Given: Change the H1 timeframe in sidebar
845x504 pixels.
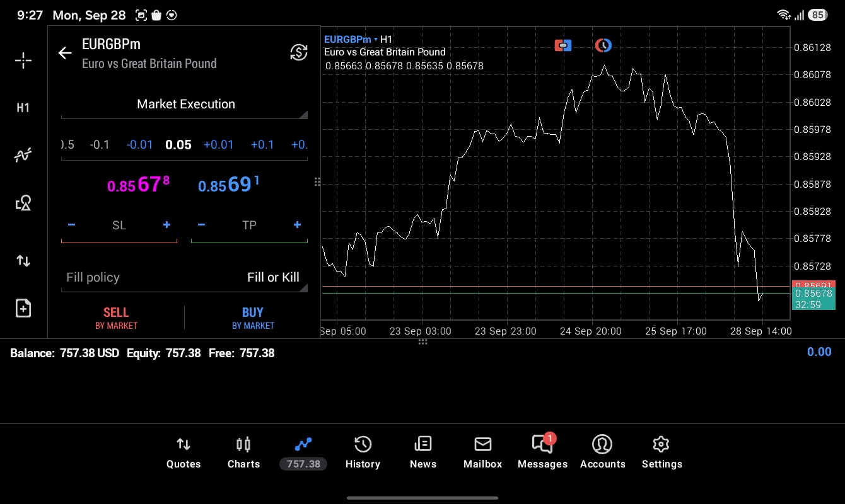Looking at the screenshot, I should point(23,108).
